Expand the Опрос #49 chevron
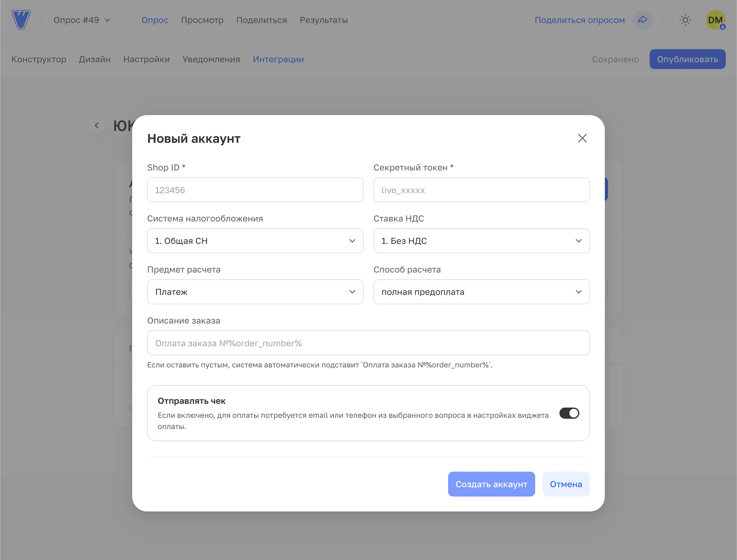This screenshot has height=560, width=737. [107, 20]
